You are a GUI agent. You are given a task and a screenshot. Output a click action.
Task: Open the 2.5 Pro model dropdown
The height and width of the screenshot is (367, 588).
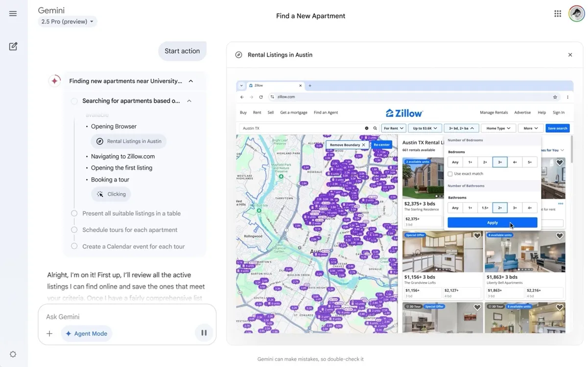click(68, 22)
